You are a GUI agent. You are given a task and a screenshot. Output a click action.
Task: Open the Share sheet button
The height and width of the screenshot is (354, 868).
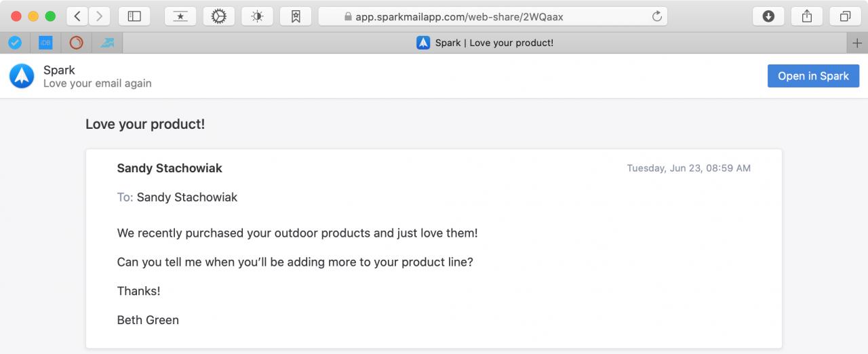click(x=807, y=16)
